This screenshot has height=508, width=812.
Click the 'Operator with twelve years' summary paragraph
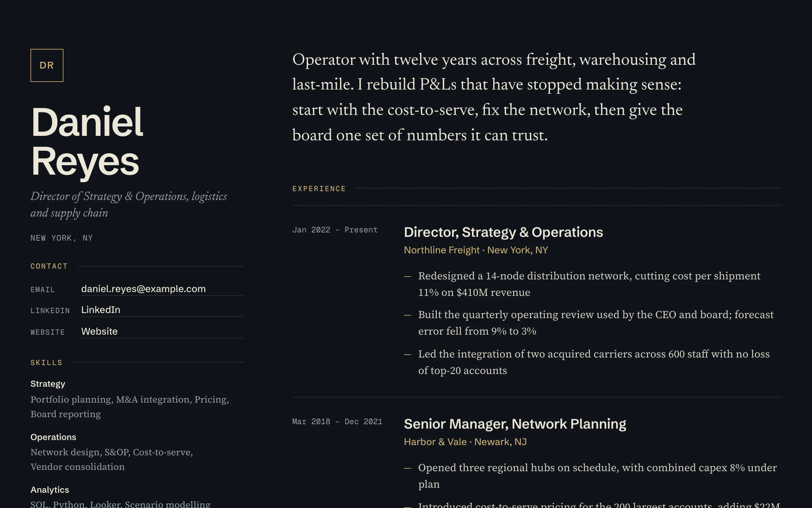coord(494,97)
